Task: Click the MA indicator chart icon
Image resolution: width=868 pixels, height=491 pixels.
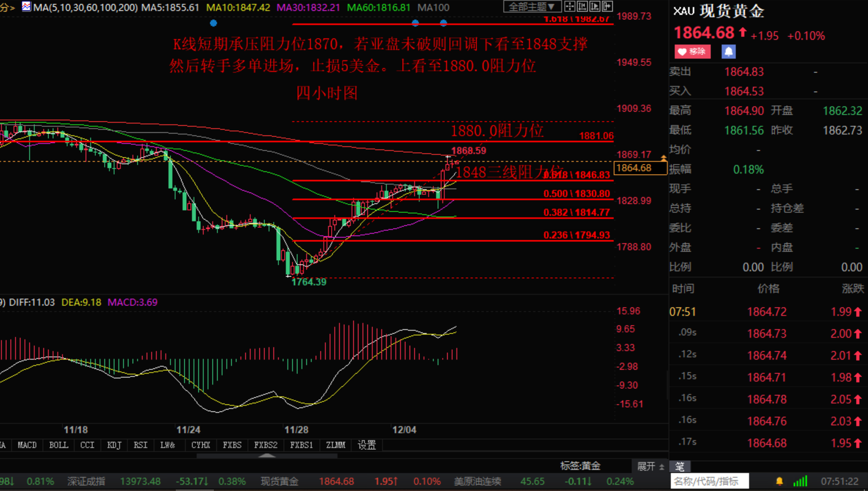Action: coord(26,7)
